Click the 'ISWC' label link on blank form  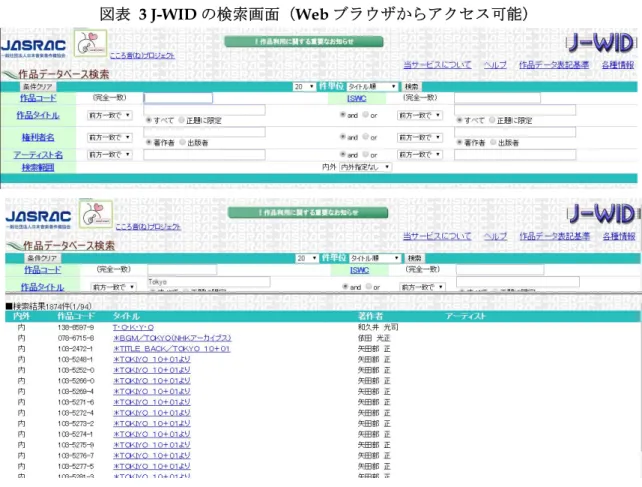[x=357, y=98]
